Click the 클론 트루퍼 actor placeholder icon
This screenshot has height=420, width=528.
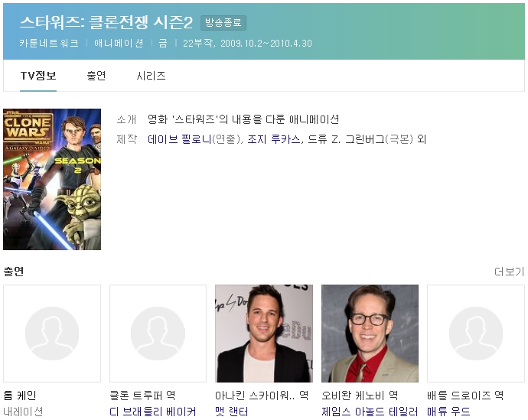158,334
